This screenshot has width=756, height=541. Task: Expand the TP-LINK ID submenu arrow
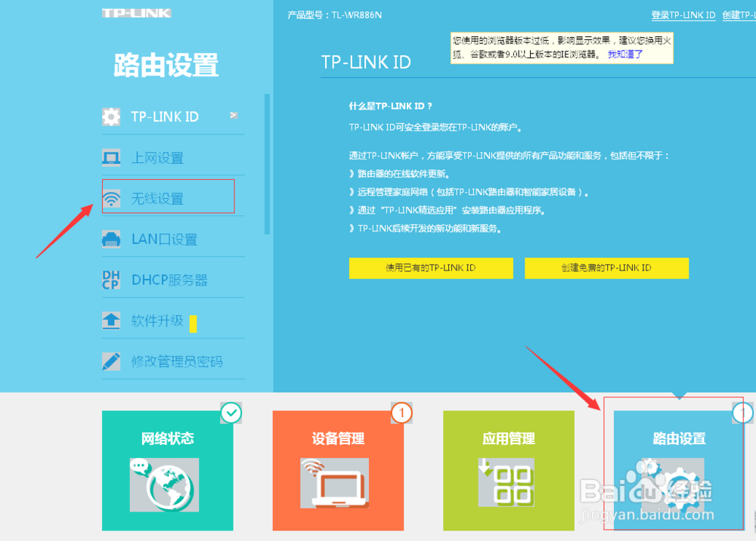pyautogui.click(x=234, y=116)
